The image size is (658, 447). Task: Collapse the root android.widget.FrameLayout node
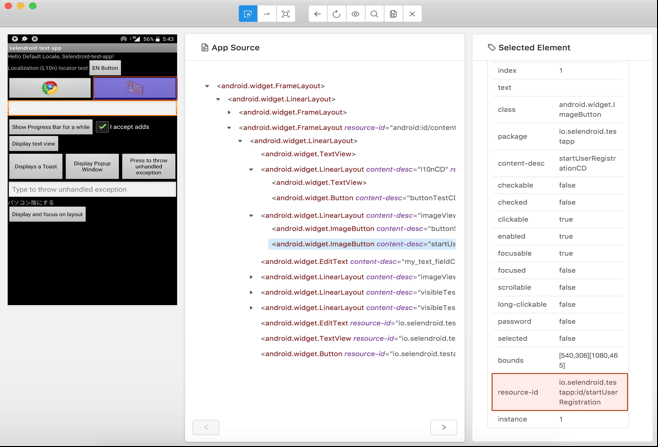(x=208, y=86)
